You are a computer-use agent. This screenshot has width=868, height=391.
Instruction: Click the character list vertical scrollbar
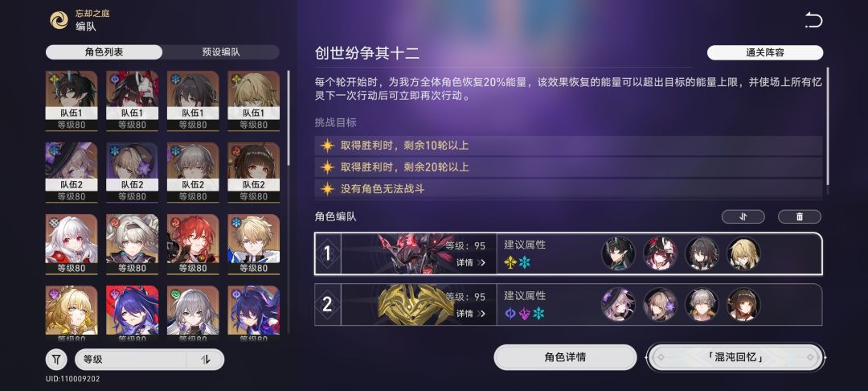click(289, 117)
